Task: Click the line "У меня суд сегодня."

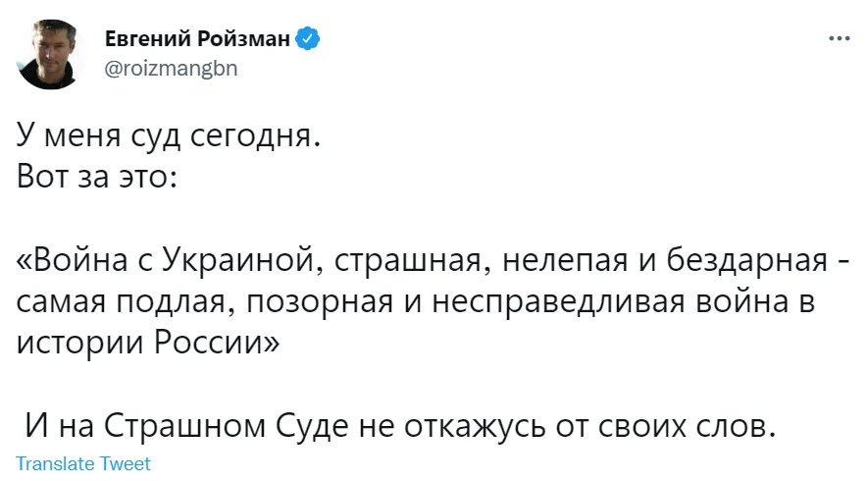Action: 169,137
